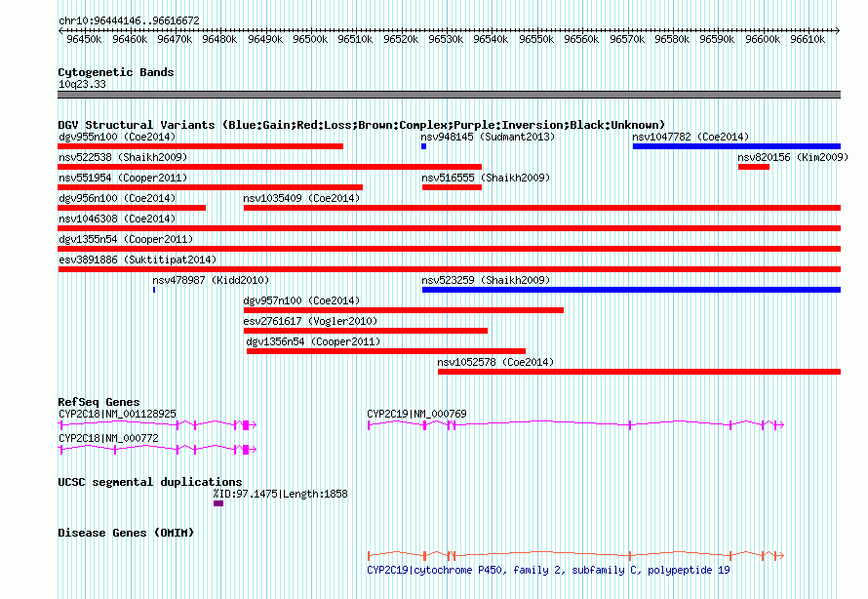Click the 96500k ruler tick label
Screen dimensions: 868x599
pyautogui.click(x=310, y=39)
